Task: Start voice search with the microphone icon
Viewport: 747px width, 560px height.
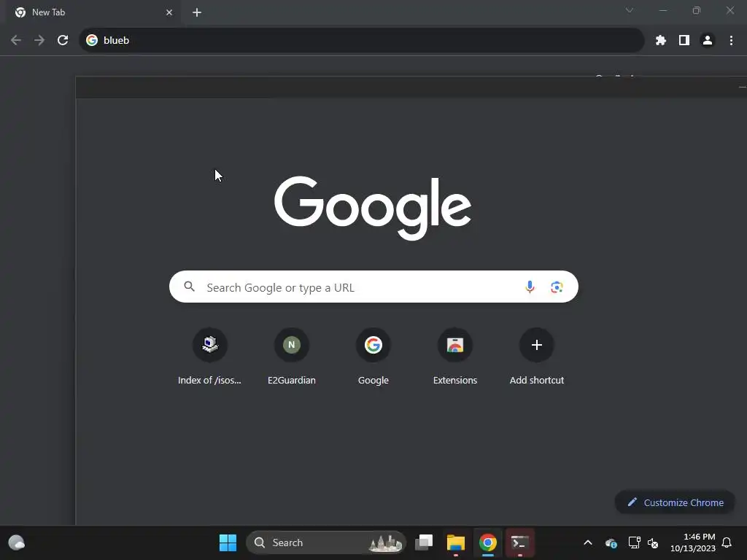Action: click(530, 287)
